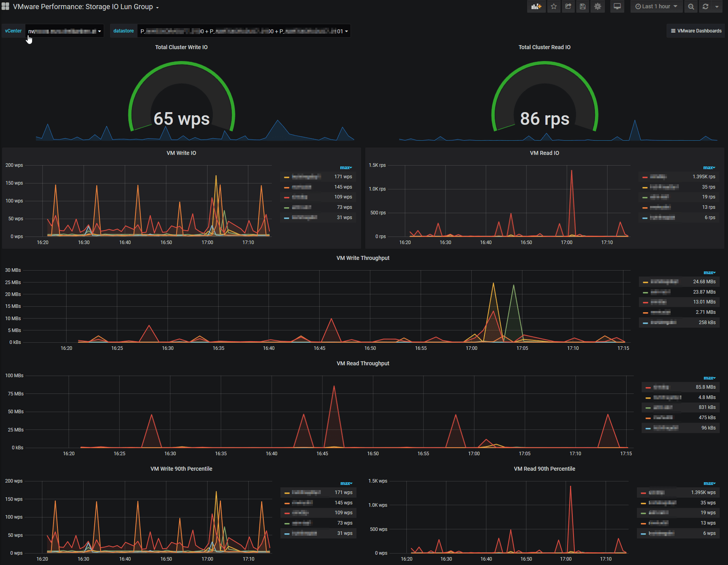728x565 pixels.
Task: Open refresh interval dropdown arrow
Action: (x=717, y=6)
